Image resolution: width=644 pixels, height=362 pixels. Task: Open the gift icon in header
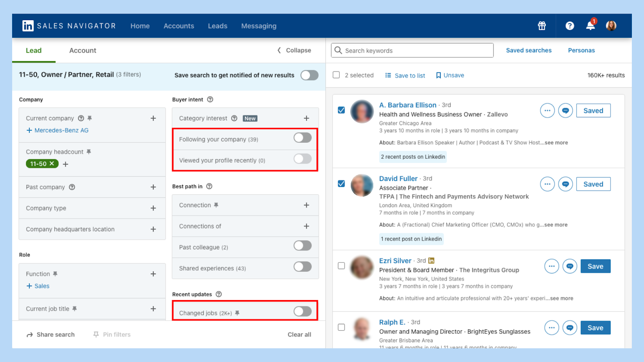click(542, 26)
